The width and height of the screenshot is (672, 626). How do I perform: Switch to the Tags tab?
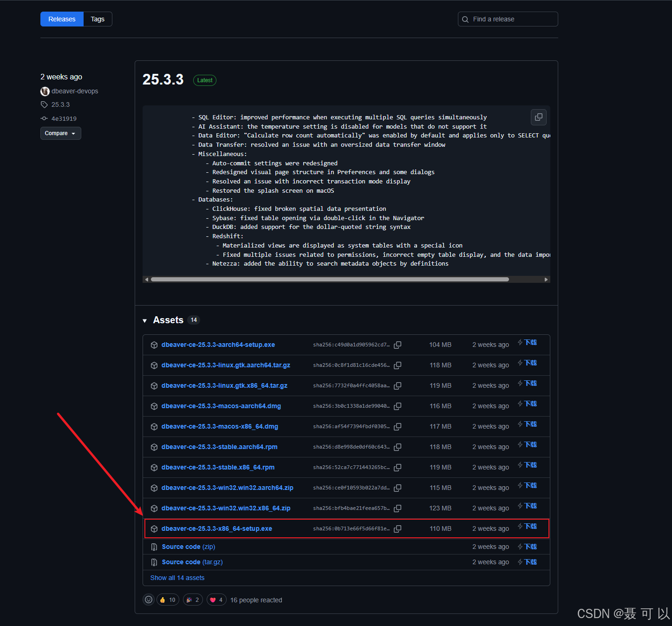(98, 19)
